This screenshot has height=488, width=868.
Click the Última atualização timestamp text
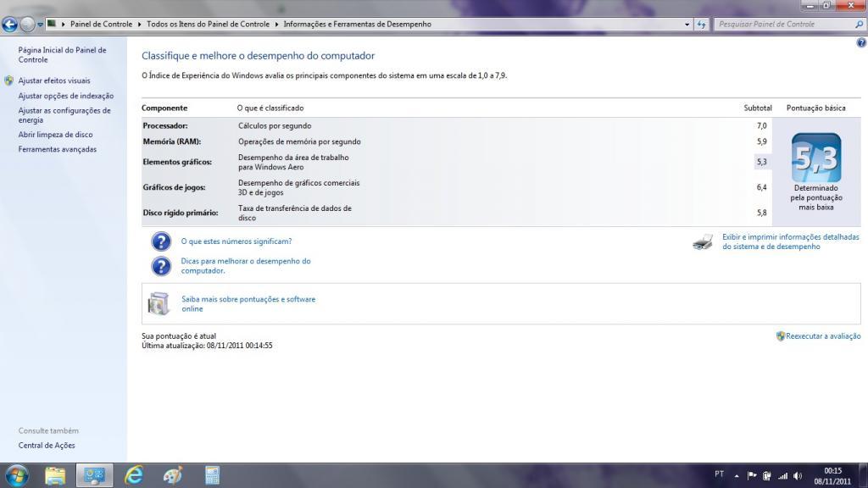pyautogui.click(x=207, y=346)
